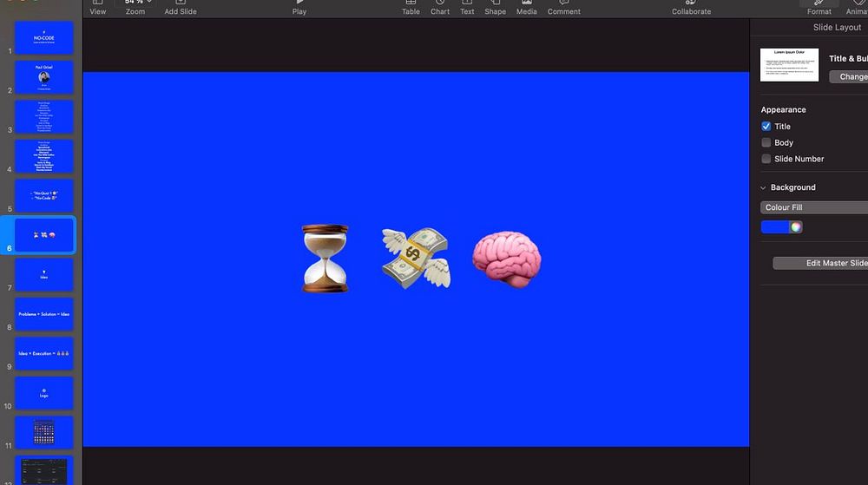
Task: Select slide 7 Idea thumbnail
Action: click(43, 275)
